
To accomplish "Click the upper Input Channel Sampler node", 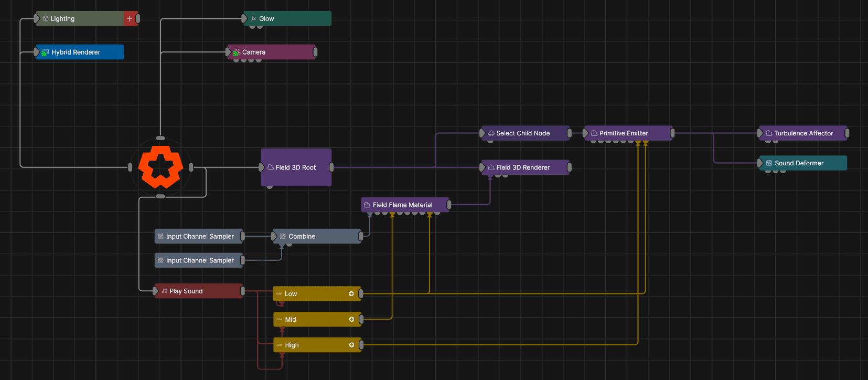I will [199, 237].
